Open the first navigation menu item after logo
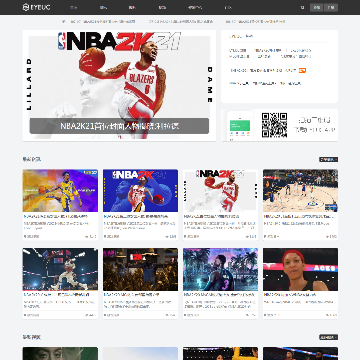360x360 pixels. point(74,7)
